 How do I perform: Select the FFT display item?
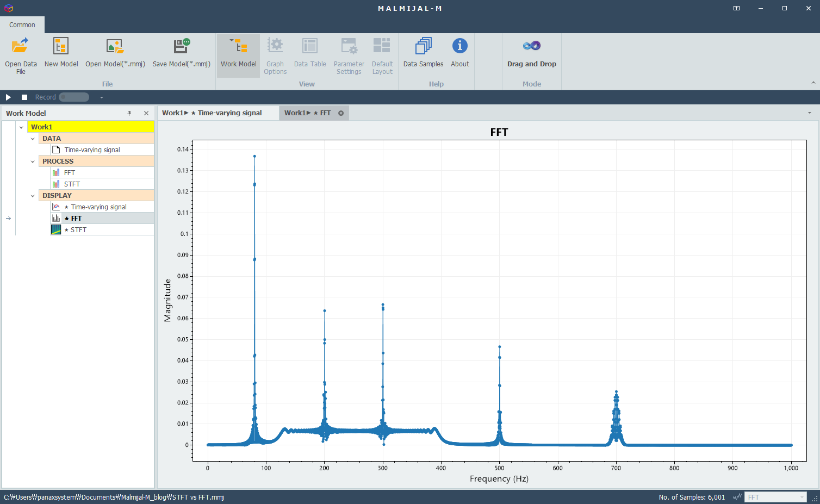click(102, 219)
